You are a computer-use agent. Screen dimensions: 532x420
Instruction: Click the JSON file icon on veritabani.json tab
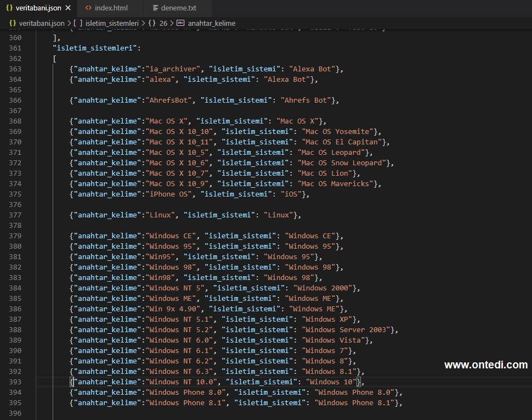tap(9, 8)
